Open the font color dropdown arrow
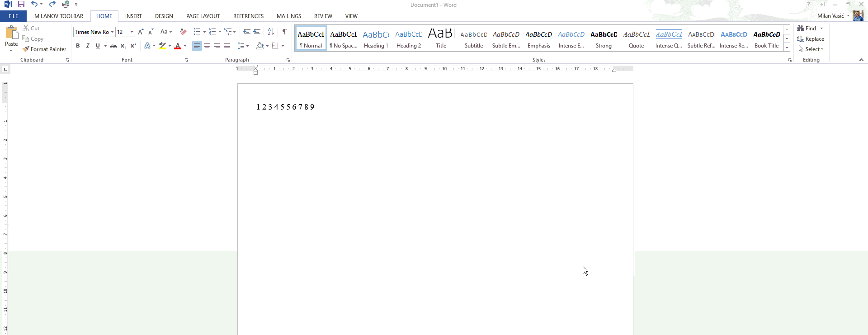Viewport: 868px width, 335px height. [185, 46]
